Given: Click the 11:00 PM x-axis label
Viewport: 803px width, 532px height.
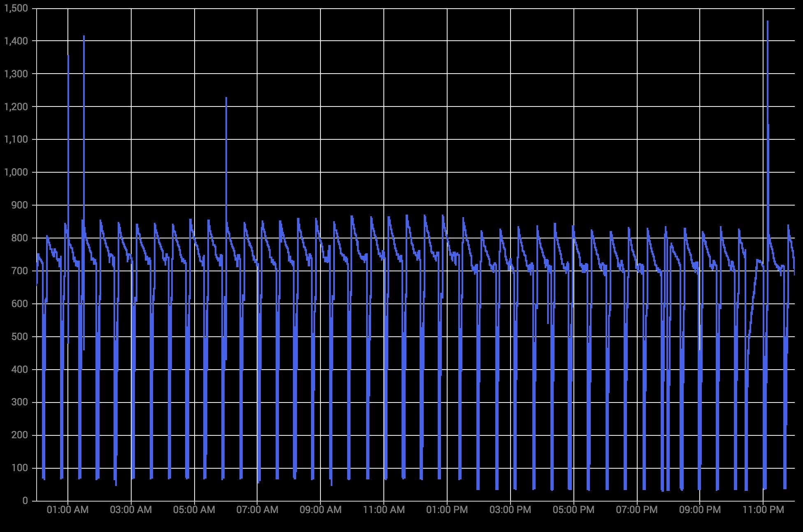Looking at the screenshot, I should (763, 510).
